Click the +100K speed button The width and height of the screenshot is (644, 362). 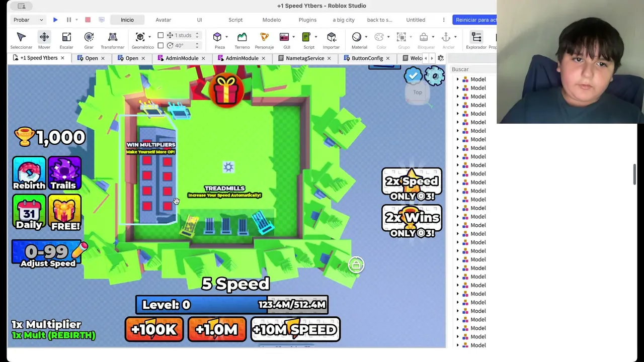tap(154, 329)
